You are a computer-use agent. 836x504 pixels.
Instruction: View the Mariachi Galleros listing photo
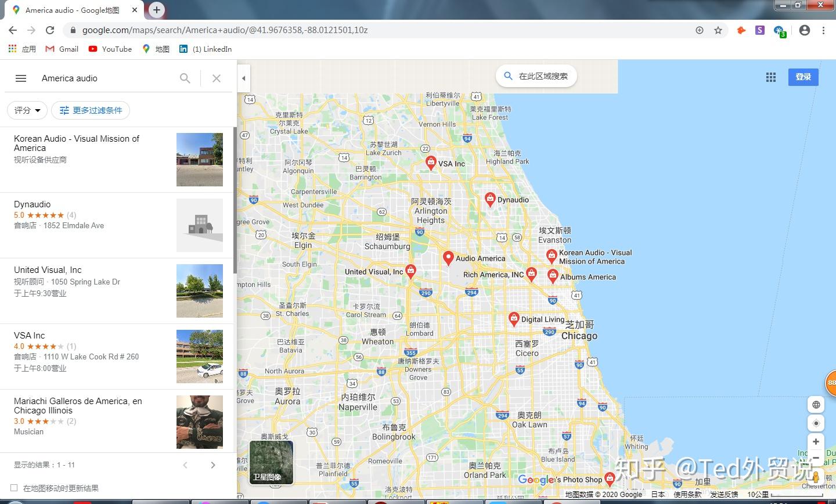pyautogui.click(x=200, y=422)
